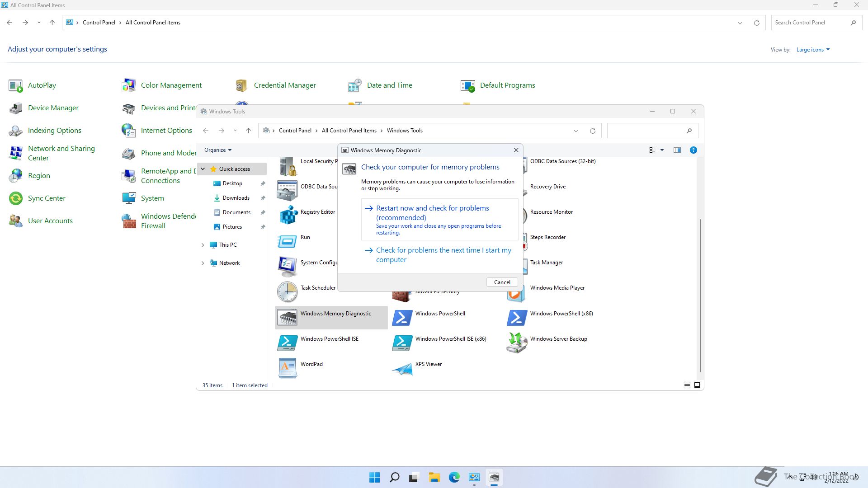Viewport: 868px width, 488px height.
Task: Click Windows Tools search box
Action: [x=652, y=131]
